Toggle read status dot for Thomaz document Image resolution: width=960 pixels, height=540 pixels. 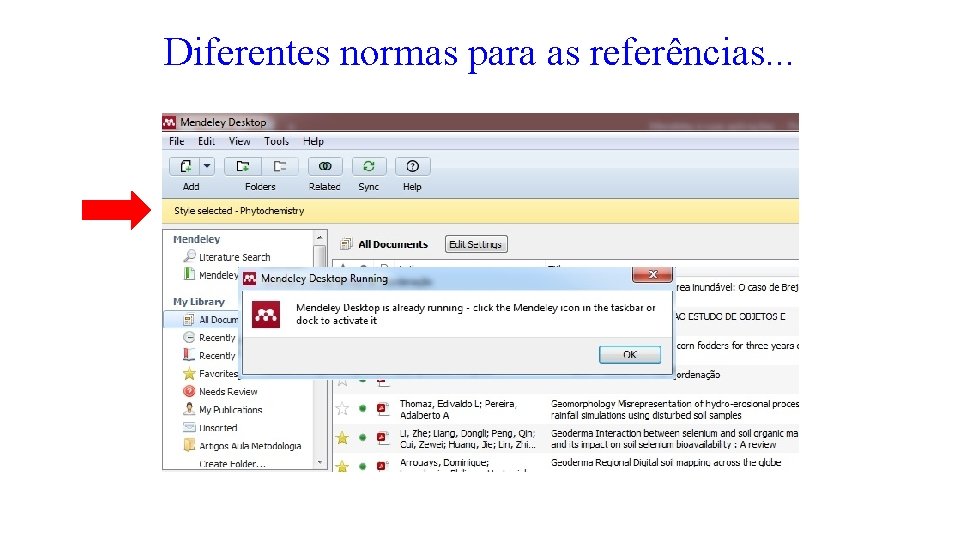coord(362,408)
